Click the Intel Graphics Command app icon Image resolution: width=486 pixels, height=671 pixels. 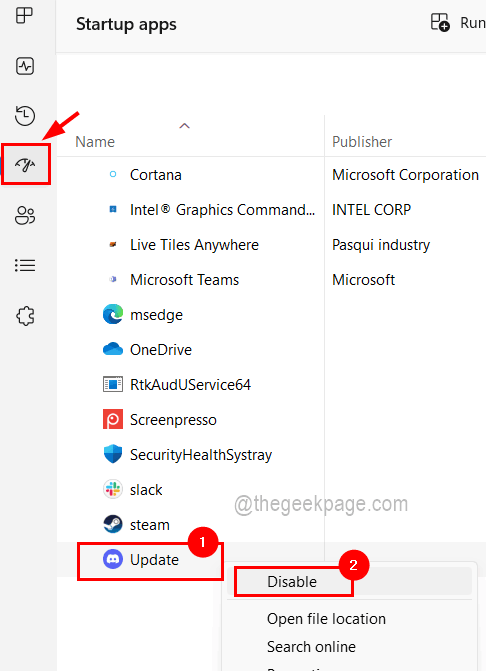113,209
